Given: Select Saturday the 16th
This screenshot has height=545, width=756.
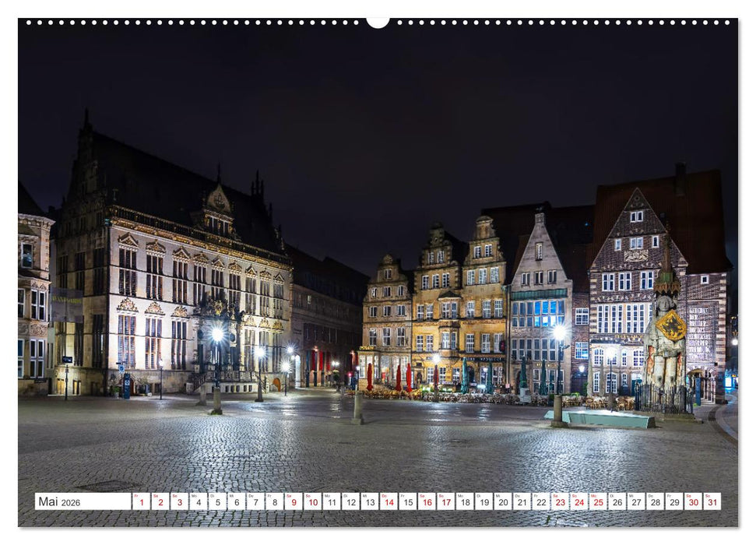Looking at the screenshot, I should 427,503.
